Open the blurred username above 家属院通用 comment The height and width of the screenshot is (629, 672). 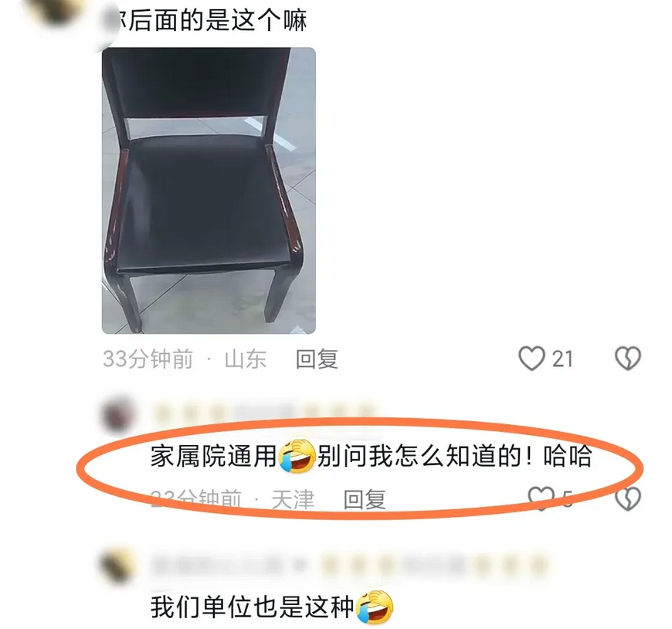(263, 413)
